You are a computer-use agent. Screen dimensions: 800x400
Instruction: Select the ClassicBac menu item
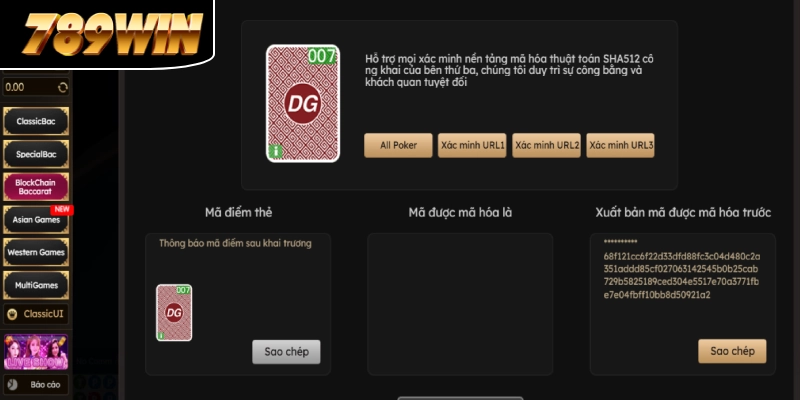(x=36, y=121)
